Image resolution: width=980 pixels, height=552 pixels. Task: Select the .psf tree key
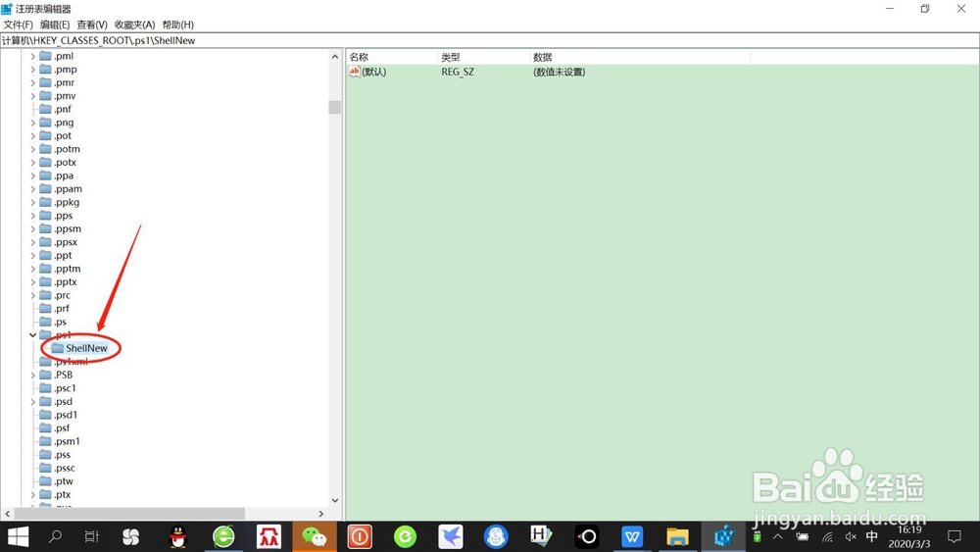point(62,428)
